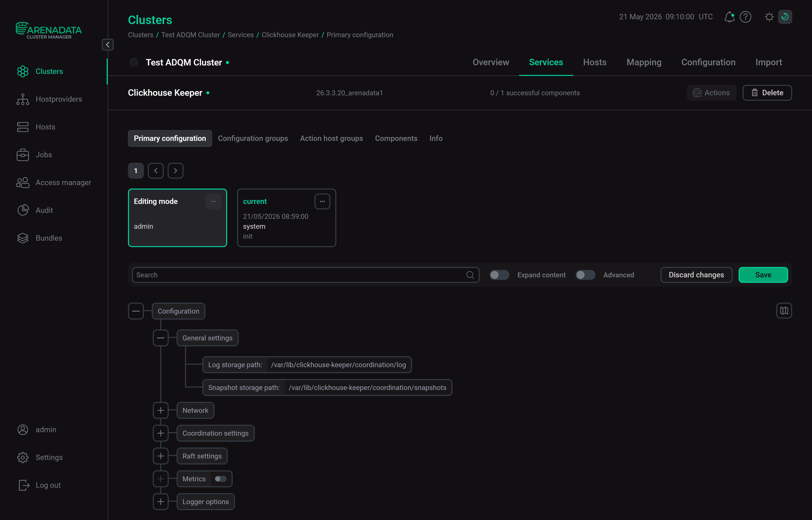Go to the previous configuration page arrow
The width and height of the screenshot is (812, 520).
156,170
